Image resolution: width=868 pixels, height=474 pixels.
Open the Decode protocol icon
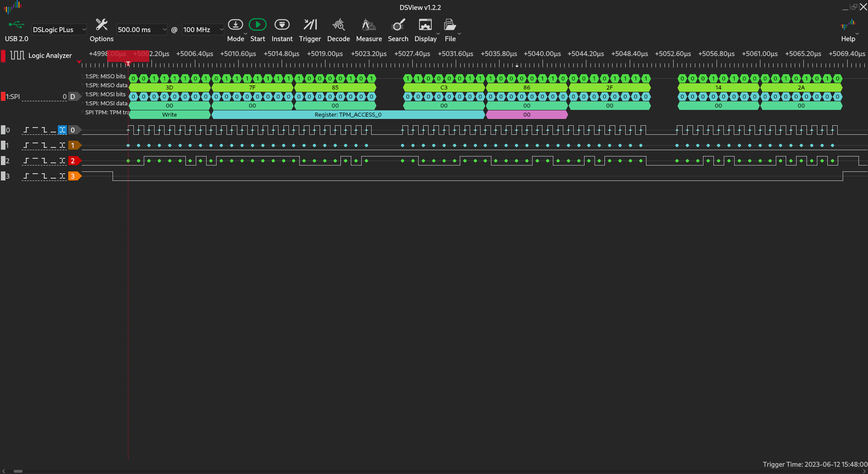point(339,24)
